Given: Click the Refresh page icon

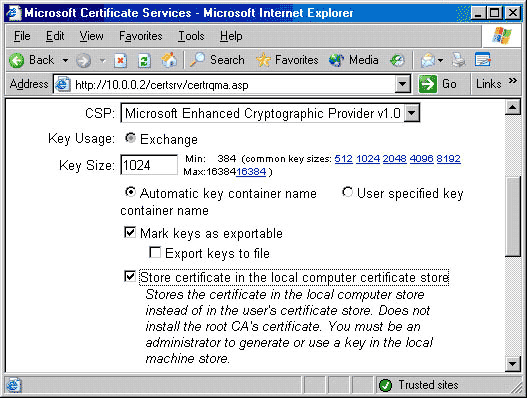Looking at the screenshot, I should (x=144, y=61).
